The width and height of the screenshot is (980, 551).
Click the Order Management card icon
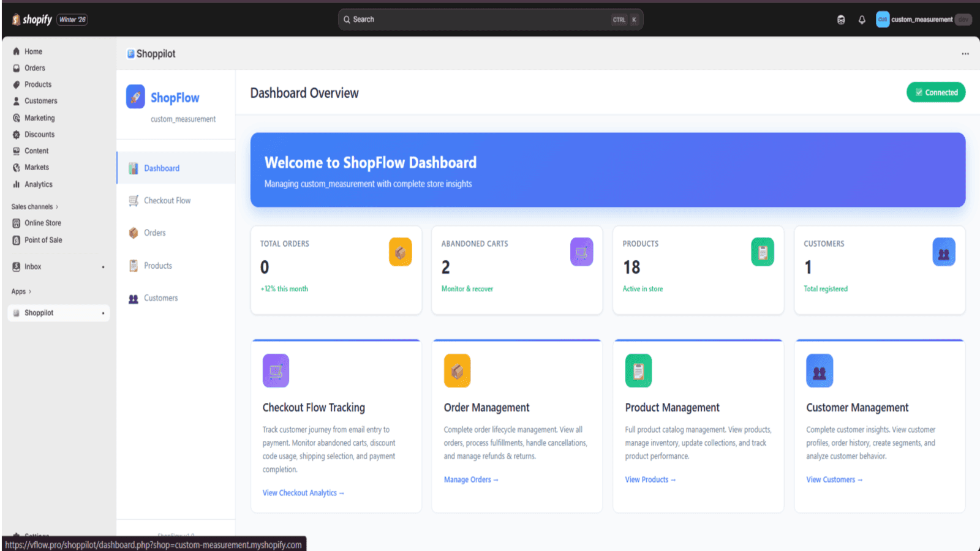(x=457, y=370)
